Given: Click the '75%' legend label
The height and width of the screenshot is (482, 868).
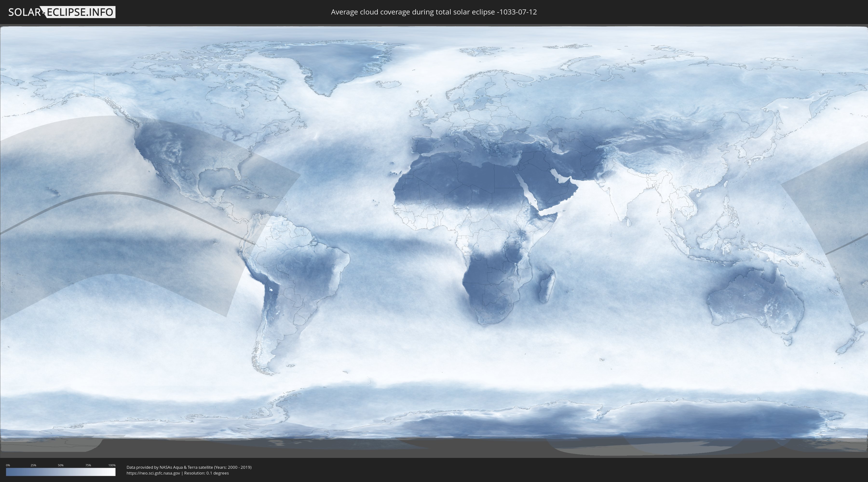Looking at the screenshot, I should (x=88, y=465).
